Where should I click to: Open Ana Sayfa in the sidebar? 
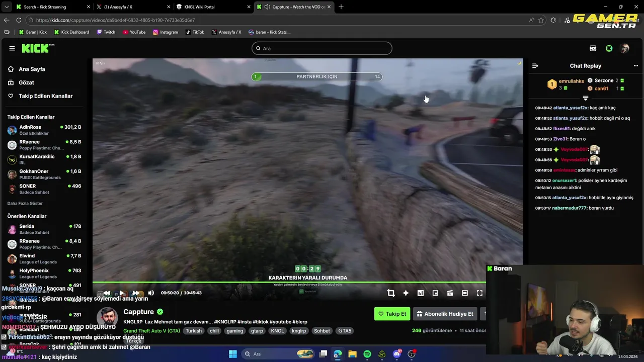coord(32,69)
